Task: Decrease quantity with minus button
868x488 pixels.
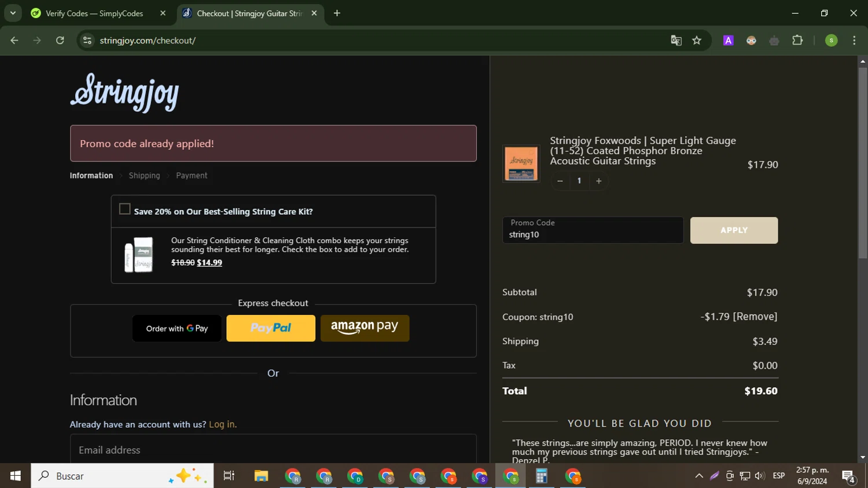Action: coord(560,181)
